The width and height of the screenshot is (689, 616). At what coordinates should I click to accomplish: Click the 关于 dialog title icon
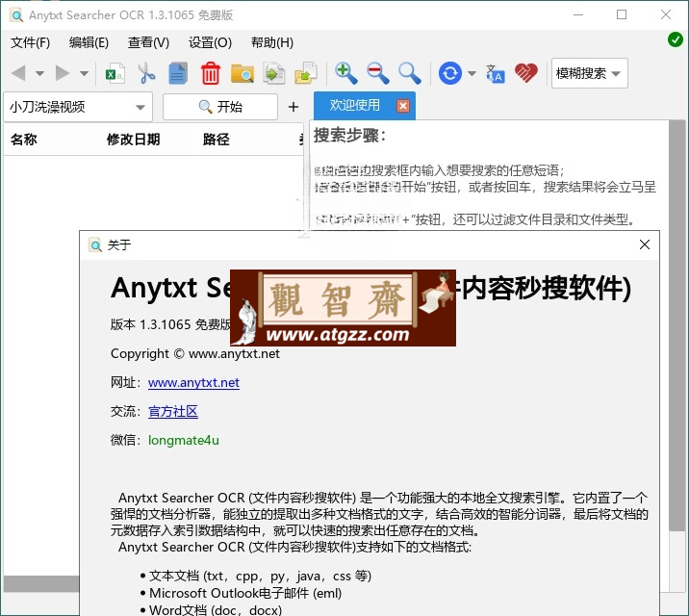95,245
